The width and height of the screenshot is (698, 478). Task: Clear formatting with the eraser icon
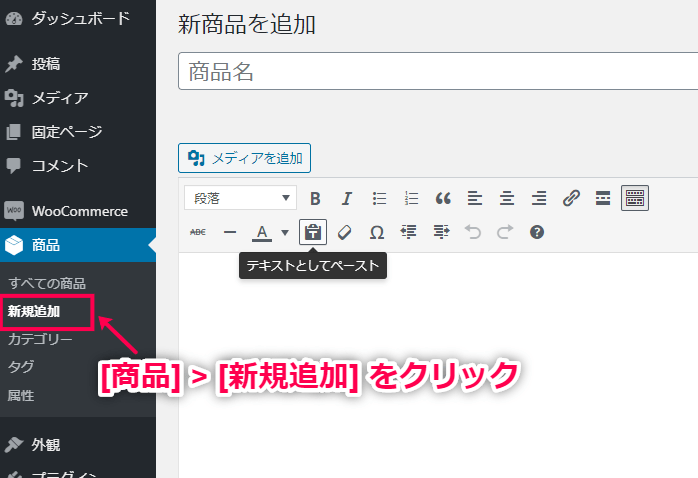[x=345, y=232]
